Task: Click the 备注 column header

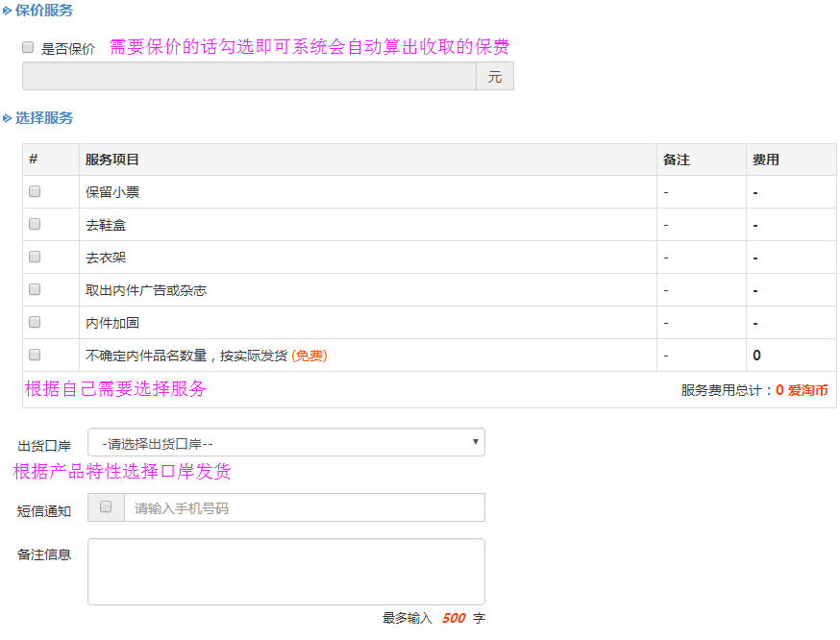Action: pyautogui.click(x=676, y=160)
